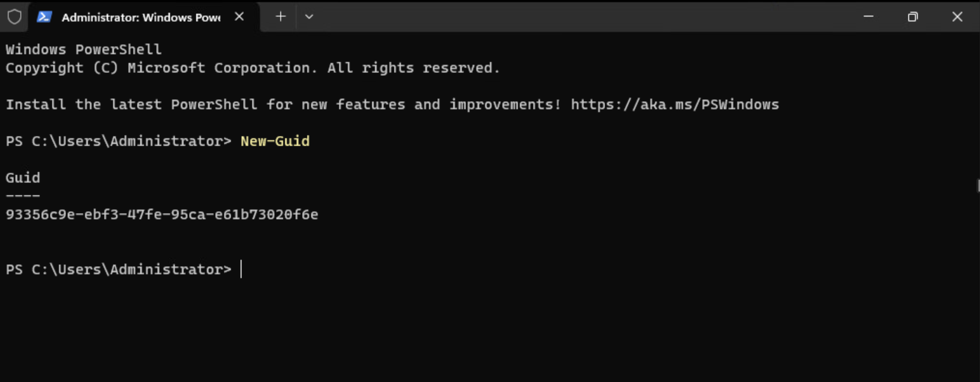Screen dimensions: 980x382
Task: Expand the new tab profile dropdown
Action: tap(309, 16)
